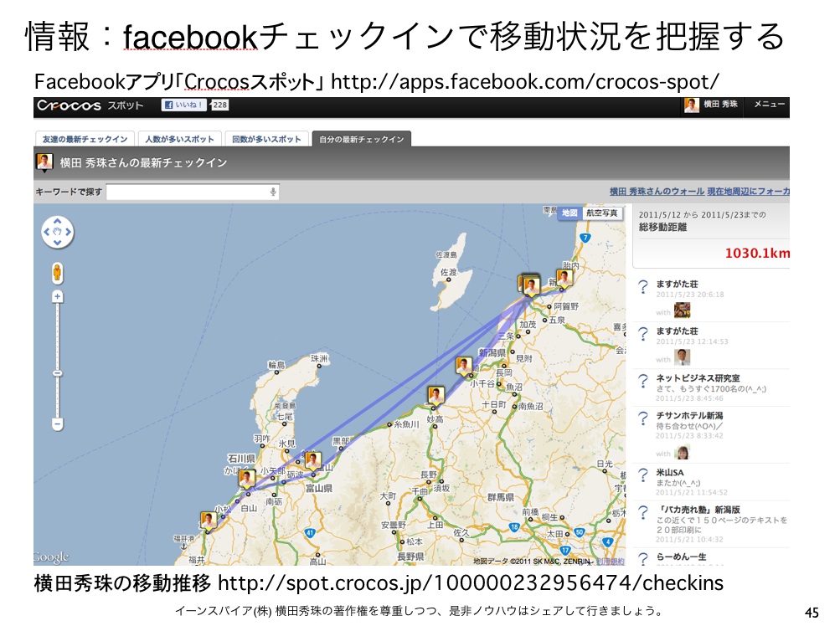
Task: Click the check-in marker near 福井
Action: tap(209, 521)
